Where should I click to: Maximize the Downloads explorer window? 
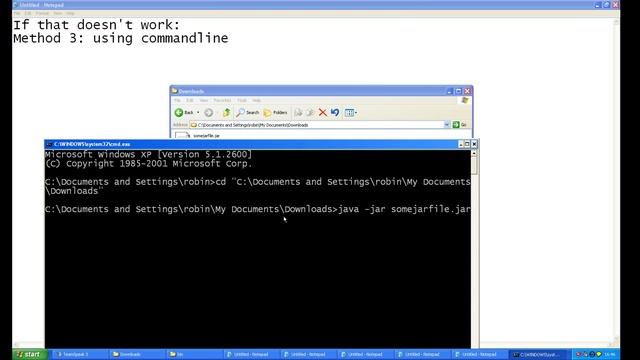(x=458, y=91)
